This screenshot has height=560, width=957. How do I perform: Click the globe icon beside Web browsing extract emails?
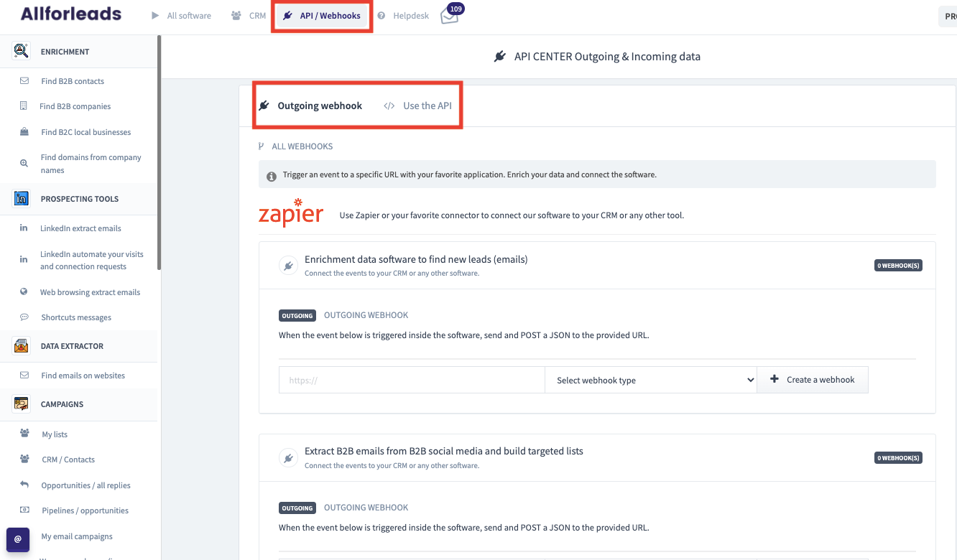coord(24,292)
